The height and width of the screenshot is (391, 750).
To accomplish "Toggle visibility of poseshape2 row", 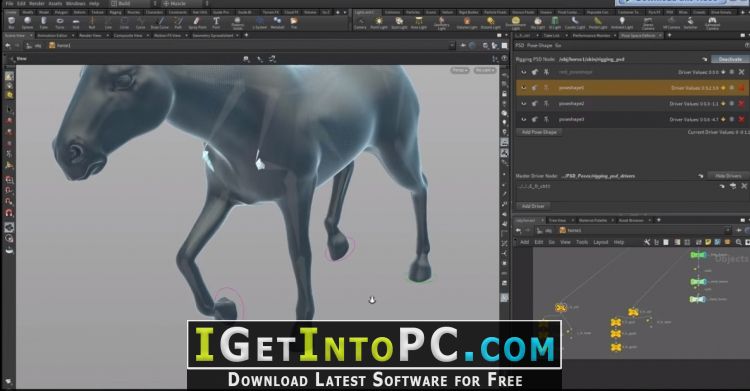I will 524,103.
